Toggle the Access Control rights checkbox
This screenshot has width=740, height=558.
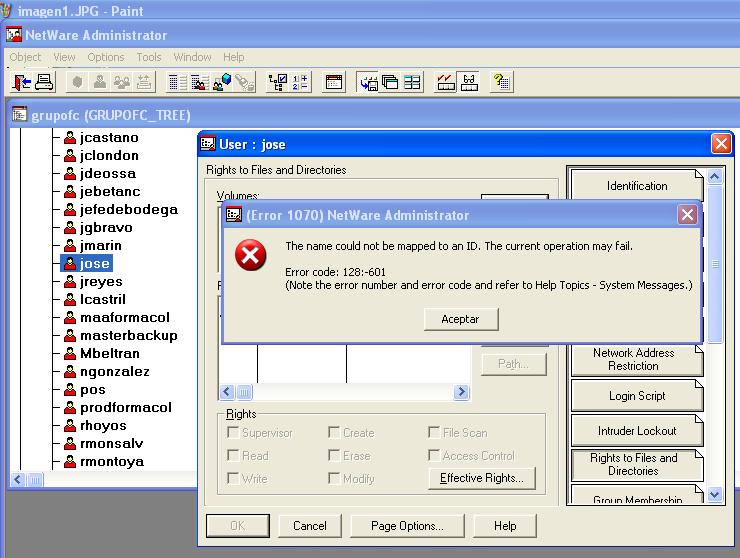click(x=434, y=455)
